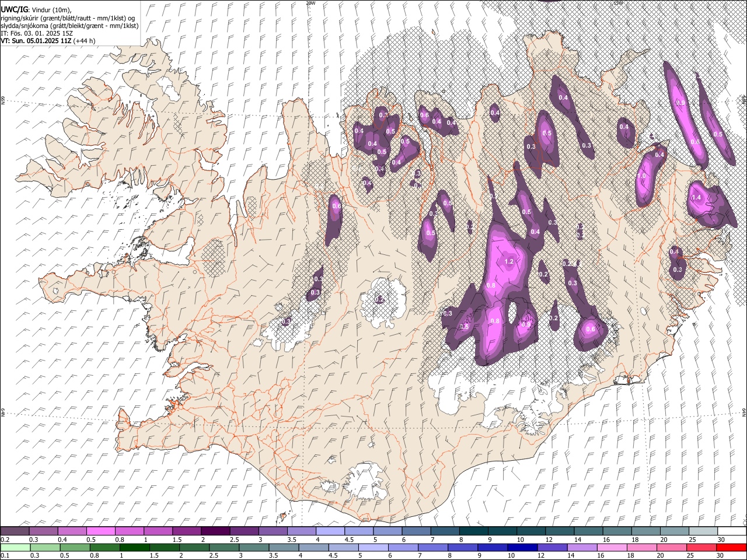This screenshot has width=747, height=560.
Task: Click the "1.4" snowfall value on the map
Action: (x=696, y=198)
